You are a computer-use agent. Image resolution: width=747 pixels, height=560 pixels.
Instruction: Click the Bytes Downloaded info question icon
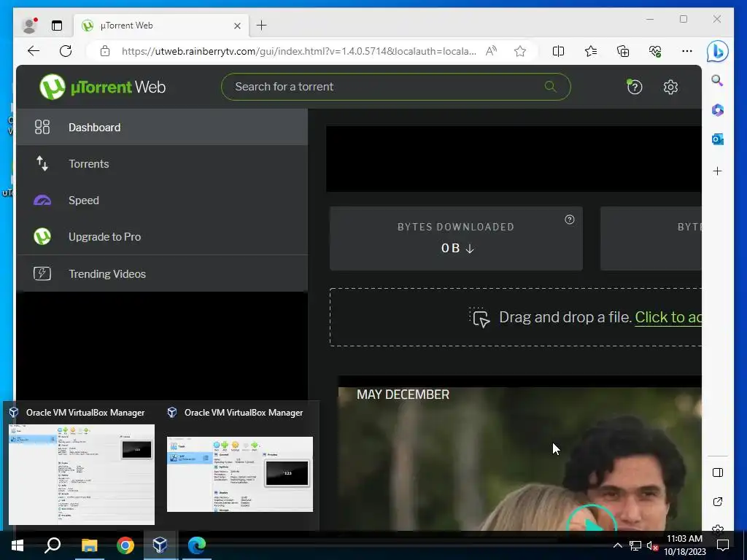[x=569, y=219]
